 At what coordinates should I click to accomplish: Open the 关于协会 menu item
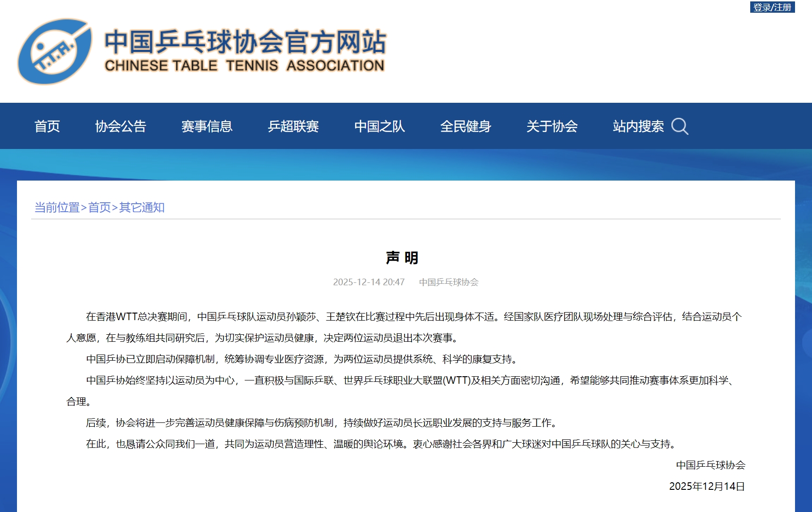tap(552, 126)
